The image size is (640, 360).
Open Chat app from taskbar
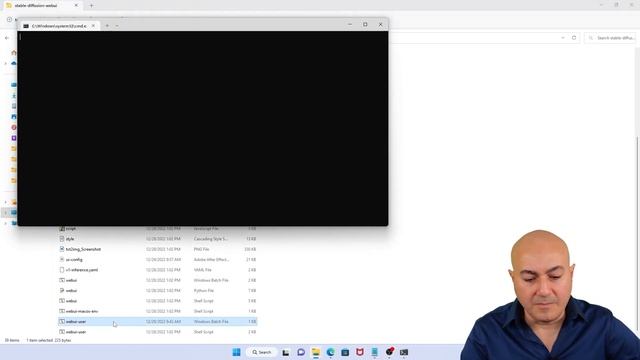[x=301, y=352]
